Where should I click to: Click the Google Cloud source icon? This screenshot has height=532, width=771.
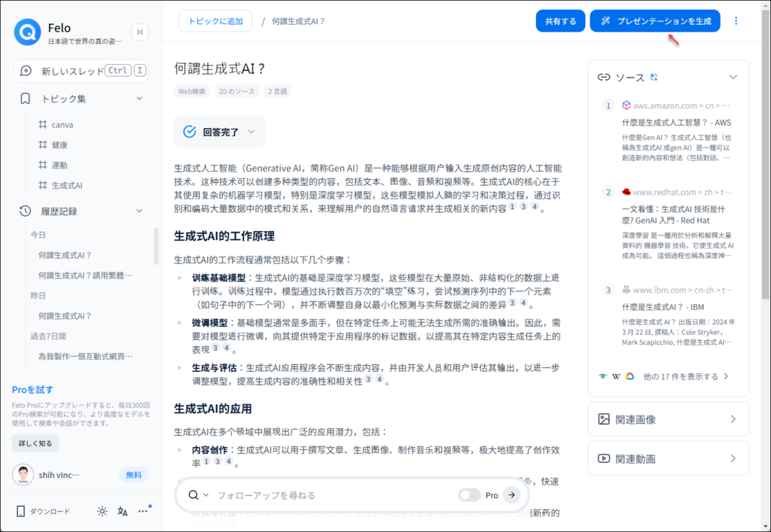coord(630,377)
